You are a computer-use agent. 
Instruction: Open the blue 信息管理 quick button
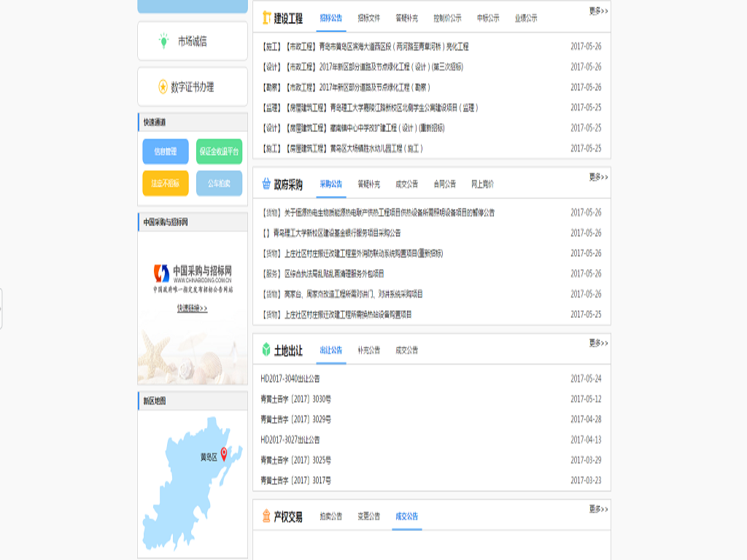166,152
